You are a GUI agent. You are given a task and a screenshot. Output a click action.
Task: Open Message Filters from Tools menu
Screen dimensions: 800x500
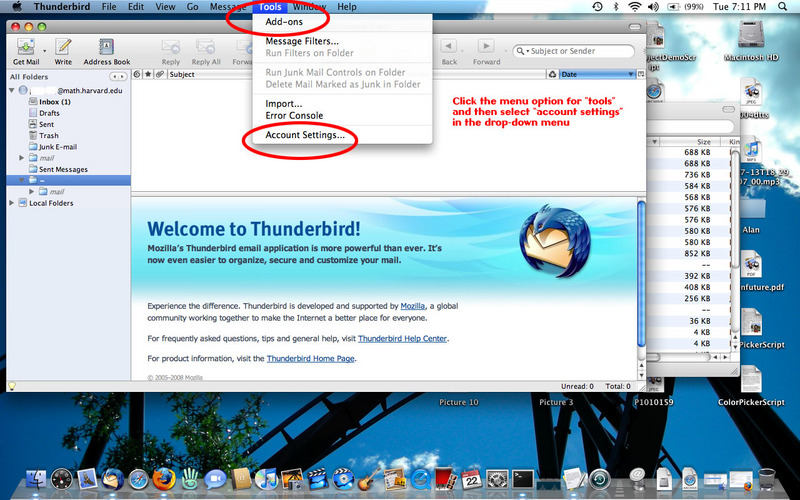301,41
